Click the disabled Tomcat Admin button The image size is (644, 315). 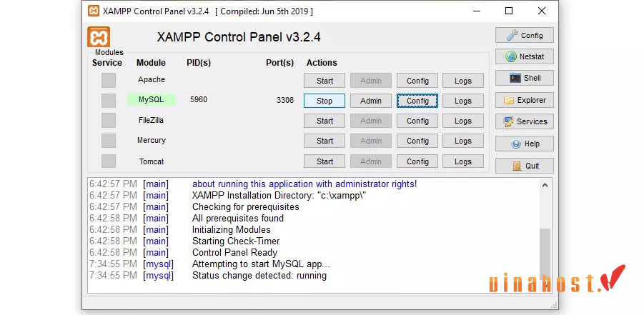(x=371, y=161)
